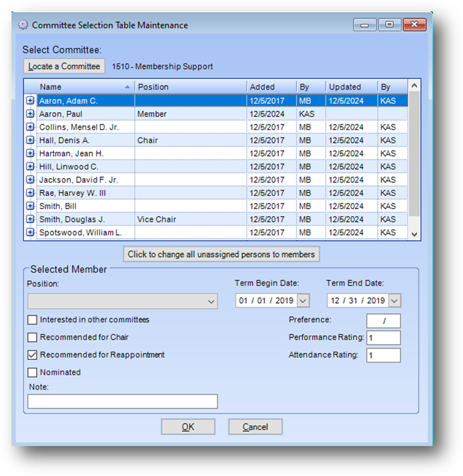
Task: Minimize the Committee Selection window
Action: (364, 25)
